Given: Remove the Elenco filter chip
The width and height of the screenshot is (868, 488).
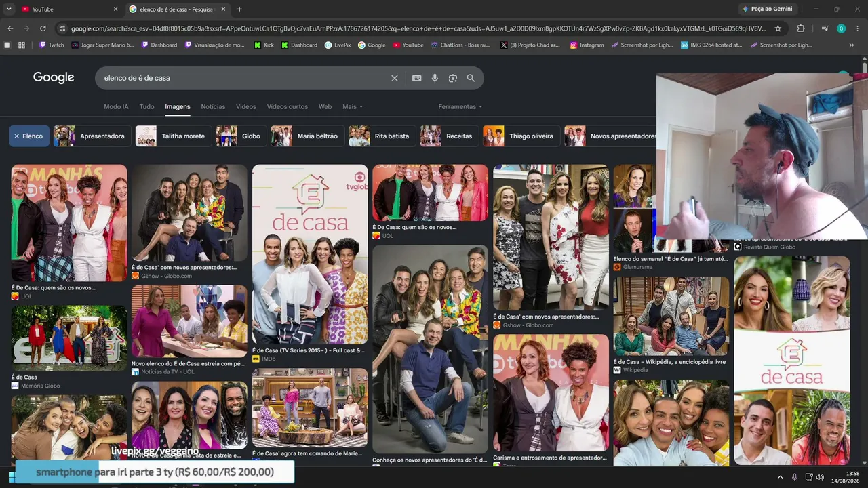Looking at the screenshot, I should 29,136.
